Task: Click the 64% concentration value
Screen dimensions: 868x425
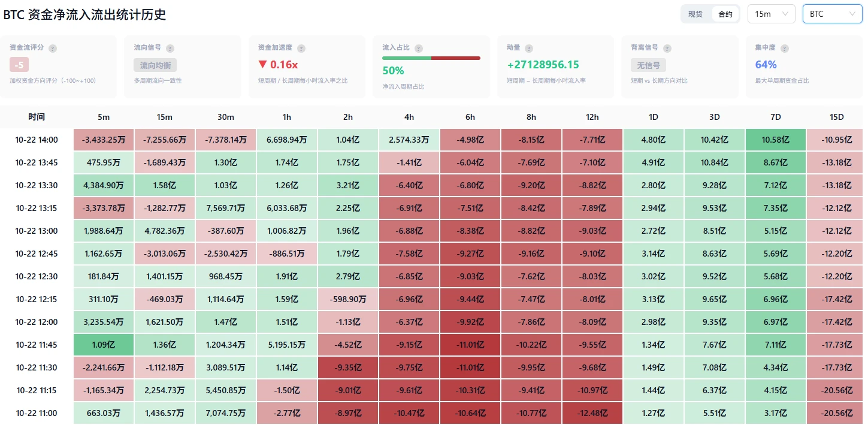Action: point(766,65)
